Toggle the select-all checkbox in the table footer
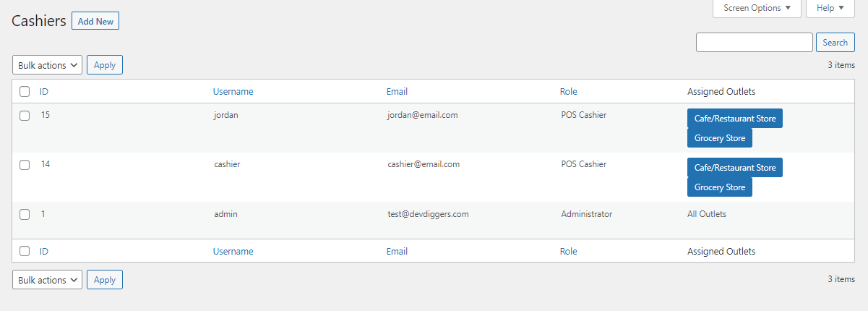868x311 pixels. (x=25, y=252)
